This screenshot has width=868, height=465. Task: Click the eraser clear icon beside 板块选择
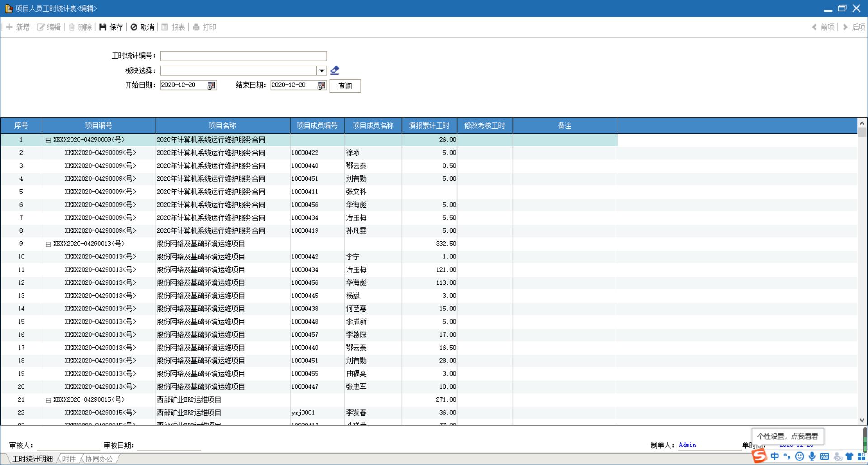335,70
